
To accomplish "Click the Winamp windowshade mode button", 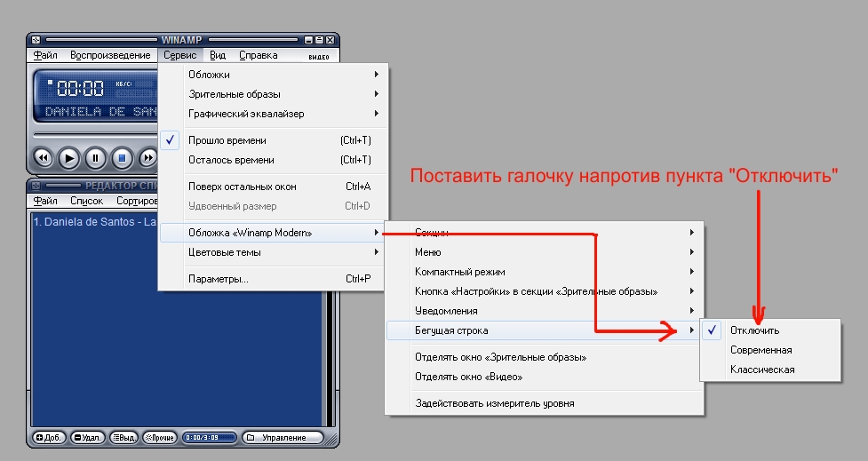I will tap(320, 40).
